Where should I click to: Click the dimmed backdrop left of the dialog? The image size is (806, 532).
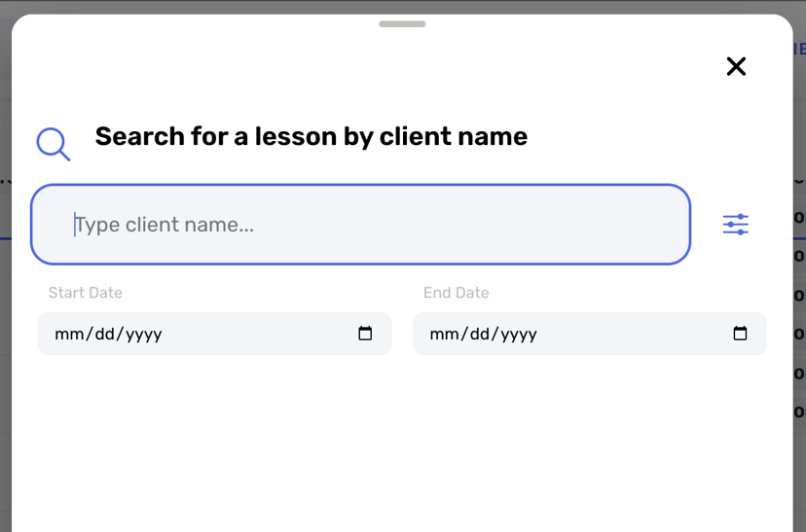click(x=5, y=308)
